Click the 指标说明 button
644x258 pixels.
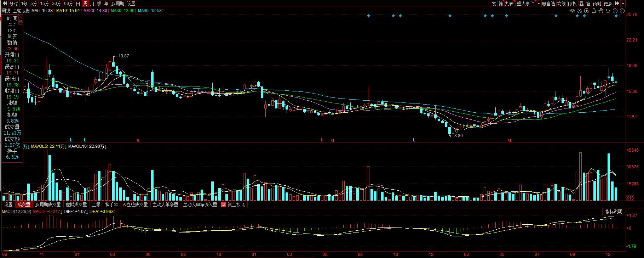(614, 212)
